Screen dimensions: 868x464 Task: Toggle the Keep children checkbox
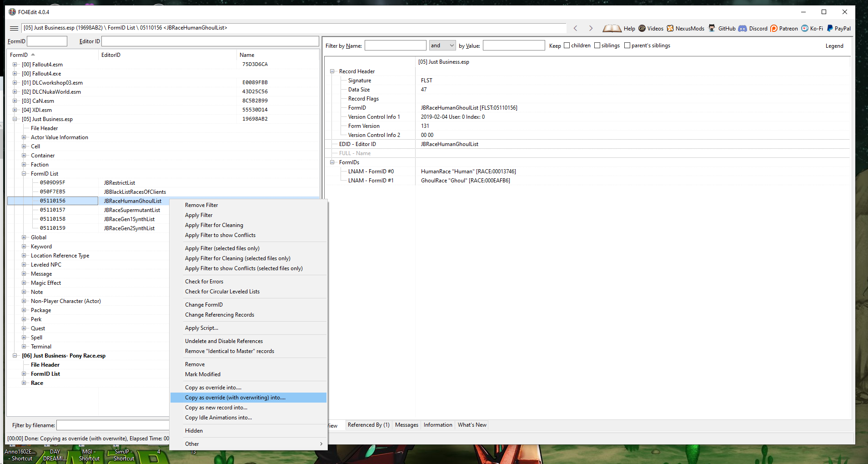567,45
